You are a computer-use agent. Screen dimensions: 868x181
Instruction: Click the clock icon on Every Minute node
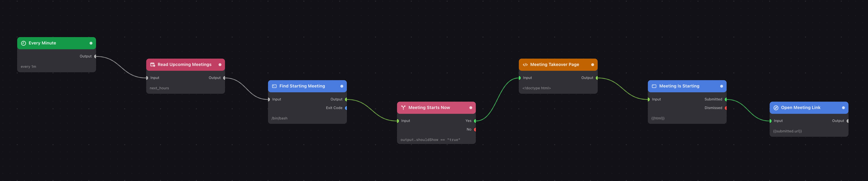point(24,43)
